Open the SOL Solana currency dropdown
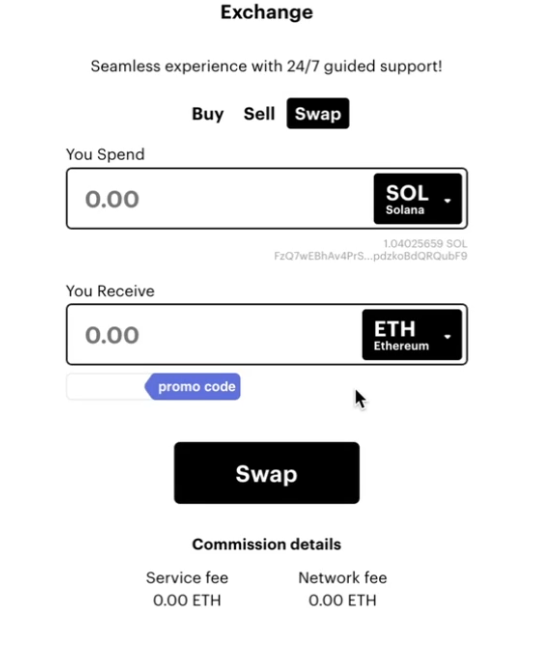This screenshot has height=649, width=553. click(418, 199)
